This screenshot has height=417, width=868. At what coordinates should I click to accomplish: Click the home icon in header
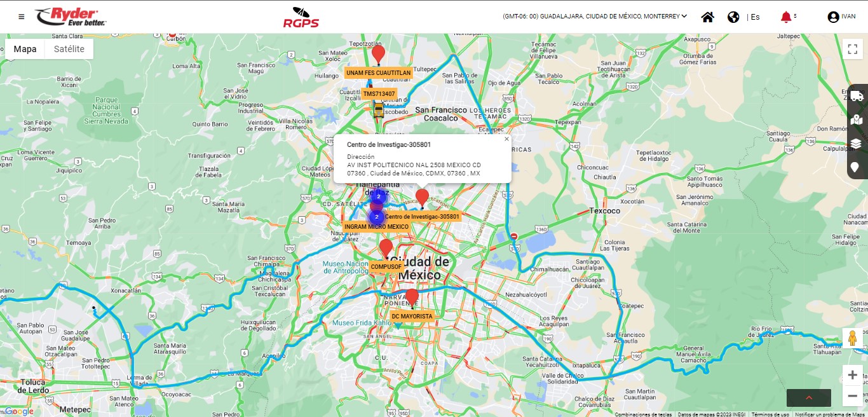click(707, 17)
